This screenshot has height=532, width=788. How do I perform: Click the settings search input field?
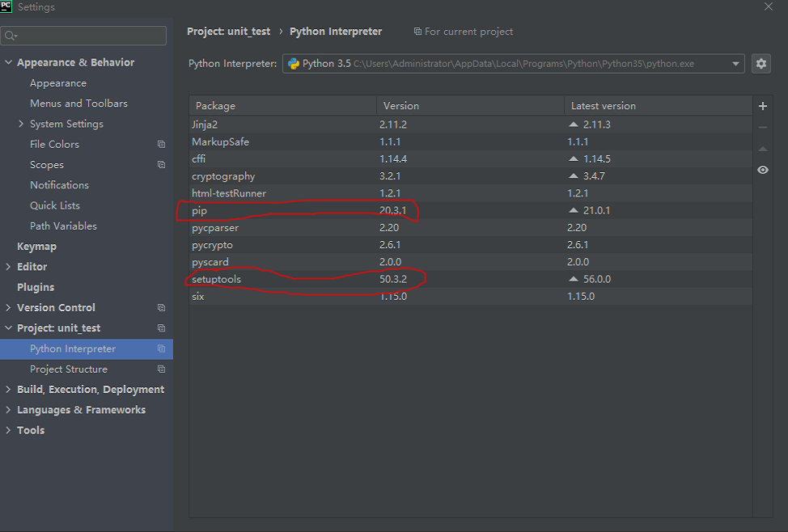point(83,36)
